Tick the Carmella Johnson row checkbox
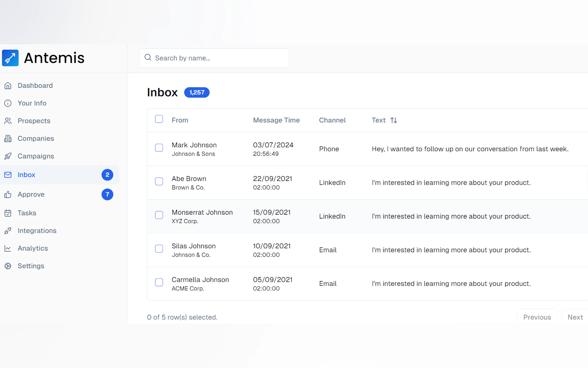Screen dimensions: 588x368 159,282
